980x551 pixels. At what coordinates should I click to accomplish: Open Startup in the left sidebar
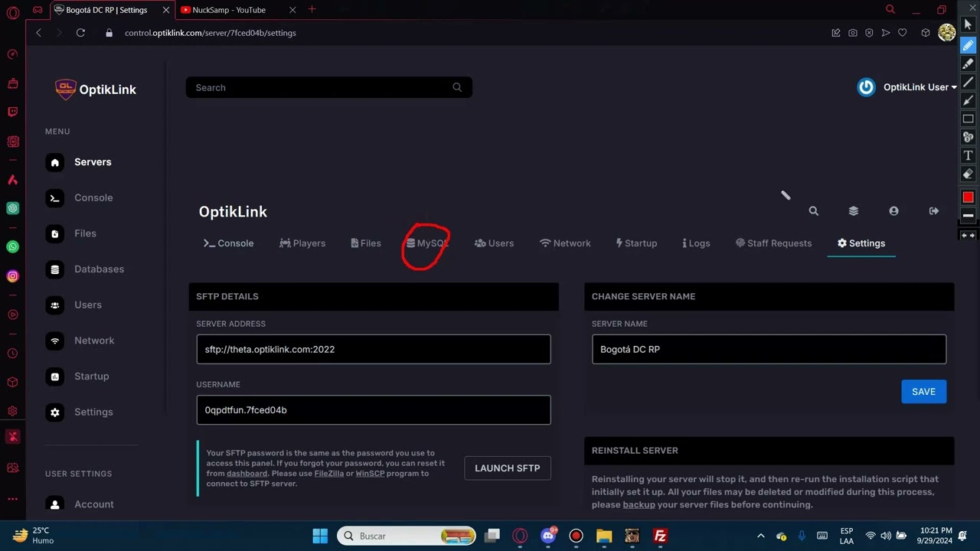(77, 377)
